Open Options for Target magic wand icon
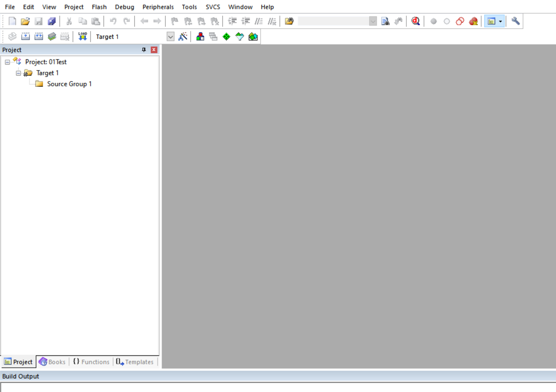Image resolution: width=556 pixels, height=392 pixels. 183,37
